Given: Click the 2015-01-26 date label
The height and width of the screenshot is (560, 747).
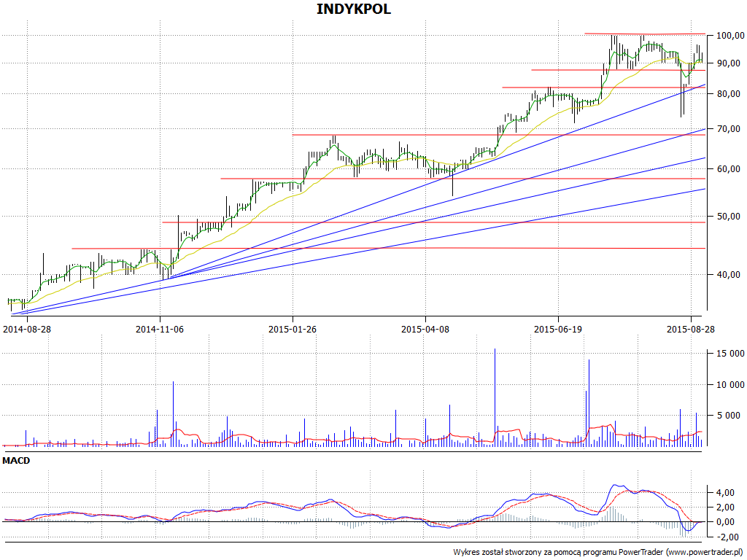Looking at the screenshot, I should 293,329.
